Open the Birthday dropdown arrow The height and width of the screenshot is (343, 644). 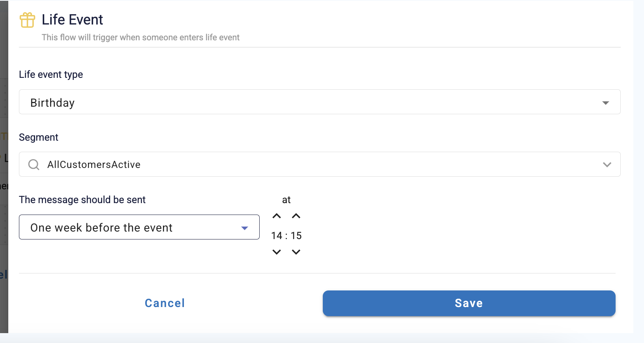pyautogui.click(x=606, y=103)
